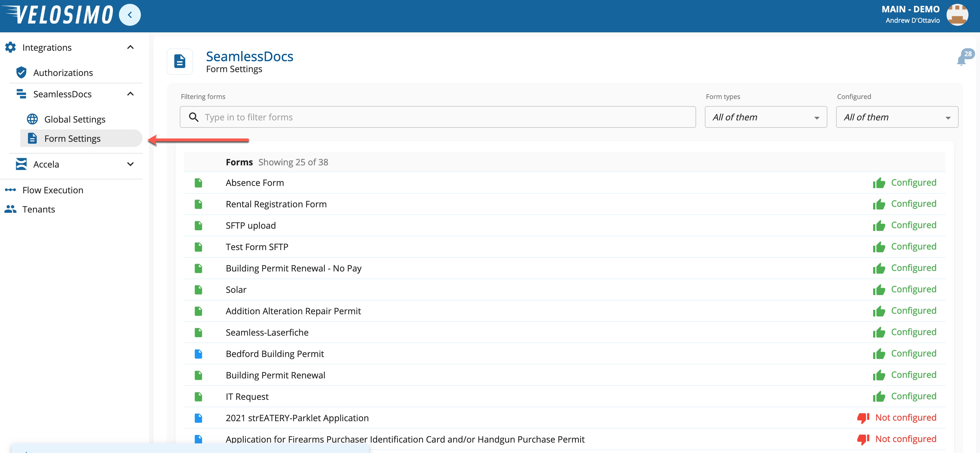980x453 pixels.
Task: Collapse sidebar using back arrow button
Action: tap(130, 15)
